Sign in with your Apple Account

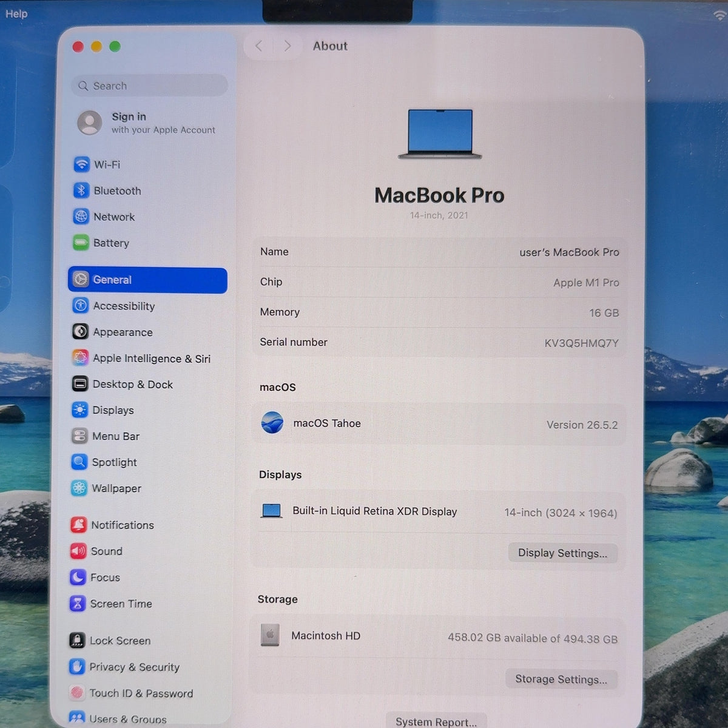tap(147, 123)
